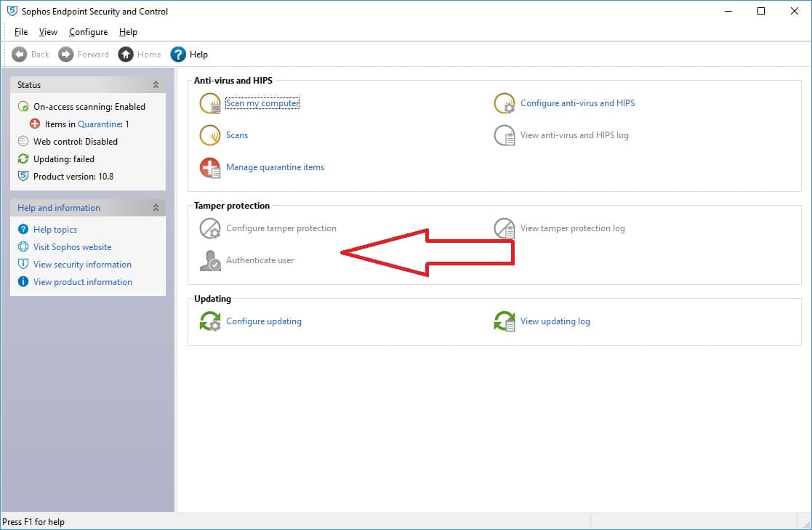The width and height of the screenshot is (812, 530).
Task: Open View updating log link
Action: pos(555,321)
